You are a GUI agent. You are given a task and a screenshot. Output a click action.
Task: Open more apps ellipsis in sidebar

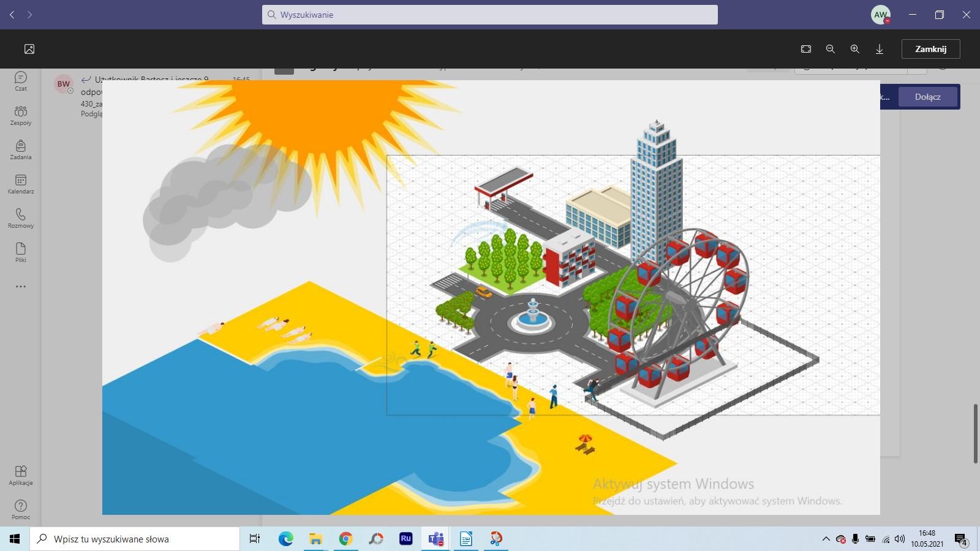[x=21, y=287]
